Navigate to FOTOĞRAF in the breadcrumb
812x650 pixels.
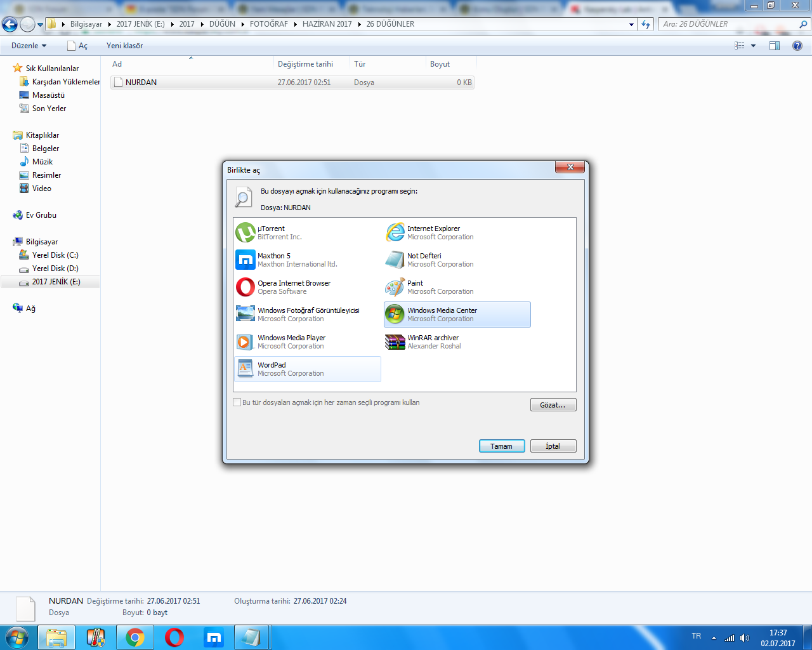pyautogui.click(x=269, y=24)
